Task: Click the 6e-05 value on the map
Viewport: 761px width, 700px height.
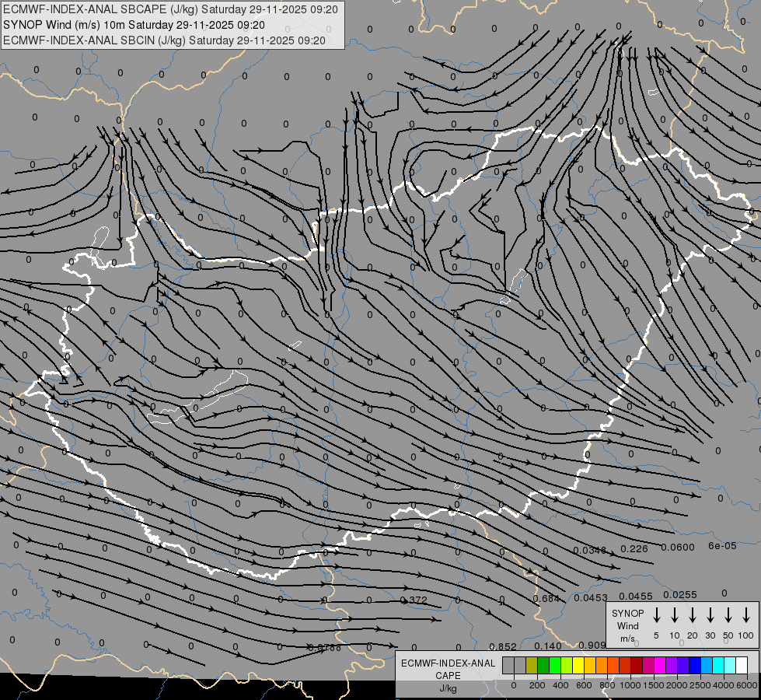Action: (722, 546)
